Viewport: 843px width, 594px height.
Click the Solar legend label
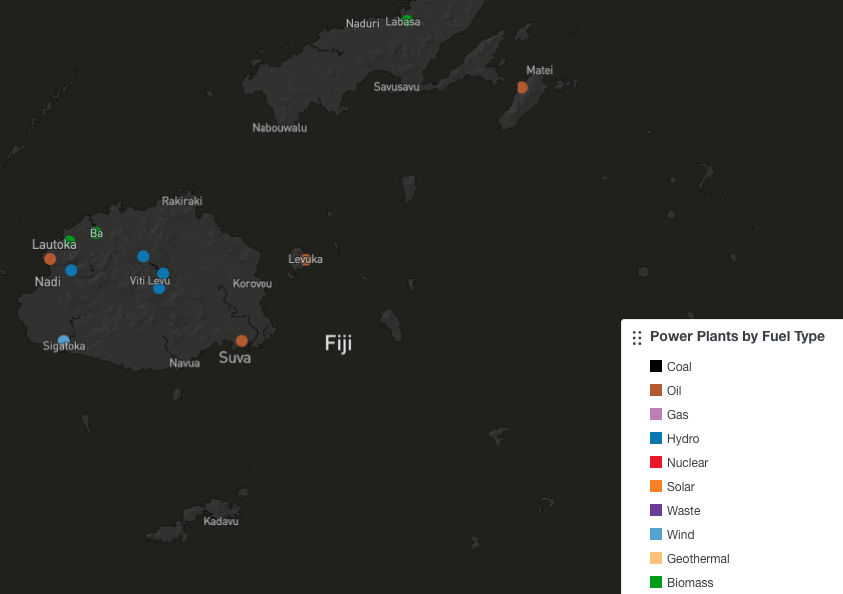(x=681, y=487)
